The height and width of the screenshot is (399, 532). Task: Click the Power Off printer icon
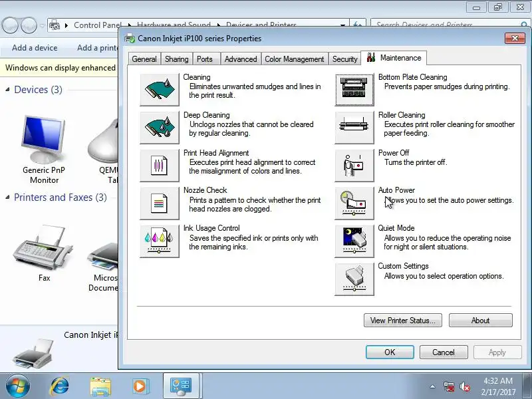click(354, 166)
